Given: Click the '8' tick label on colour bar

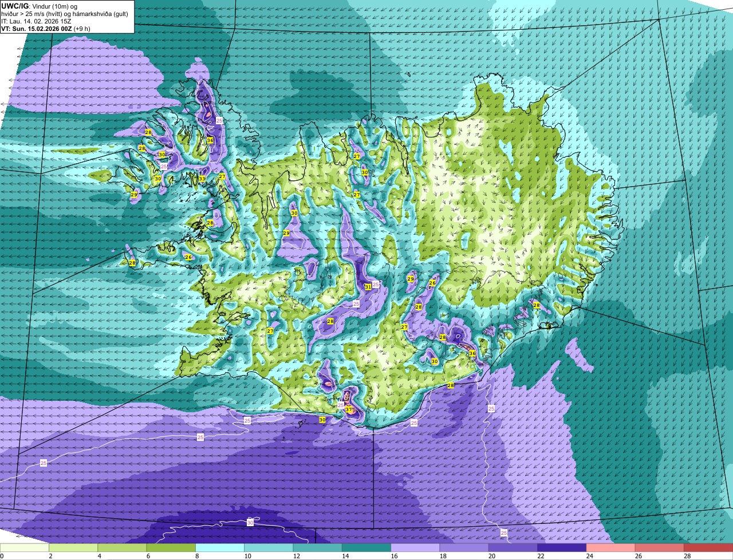Looking at the screenshot, I should (198, 556).
